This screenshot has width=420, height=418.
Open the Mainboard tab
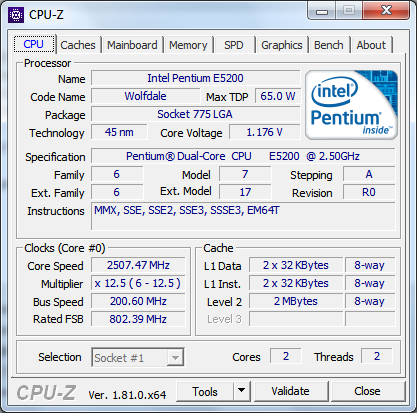tap(133, 45)
